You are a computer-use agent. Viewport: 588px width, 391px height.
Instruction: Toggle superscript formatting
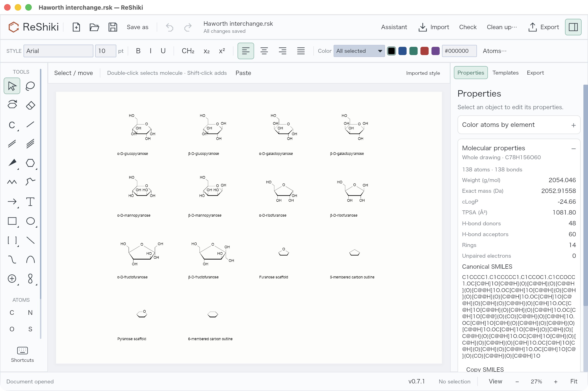pyautogui.click(x=222, y=51)
